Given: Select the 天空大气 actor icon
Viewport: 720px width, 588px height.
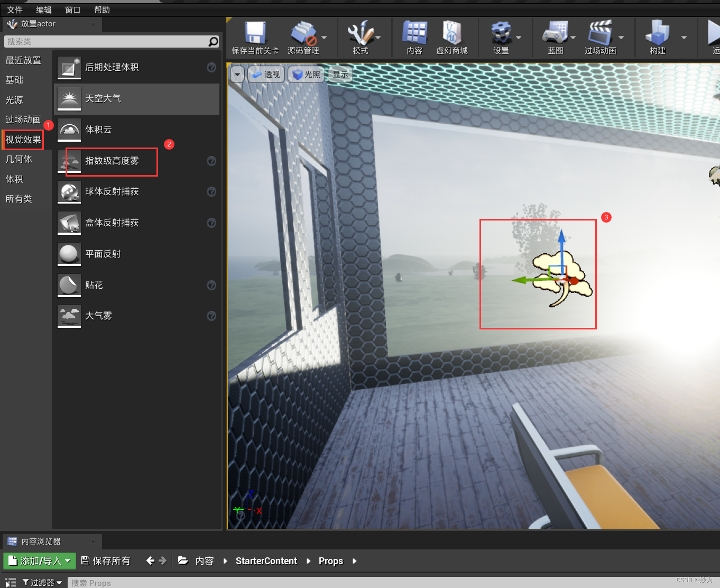Looking at the screenshot, I should (x=69, y=99).
